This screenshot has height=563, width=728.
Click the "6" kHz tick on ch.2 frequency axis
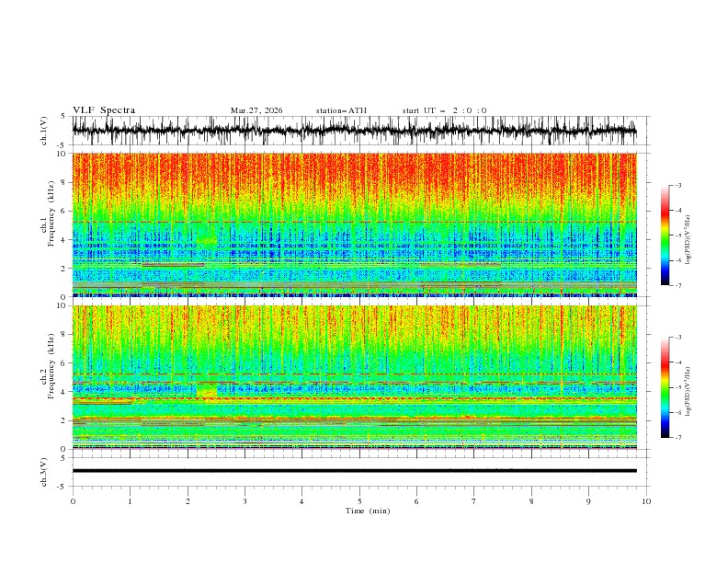pyautogui.click(x=64, y=363)
